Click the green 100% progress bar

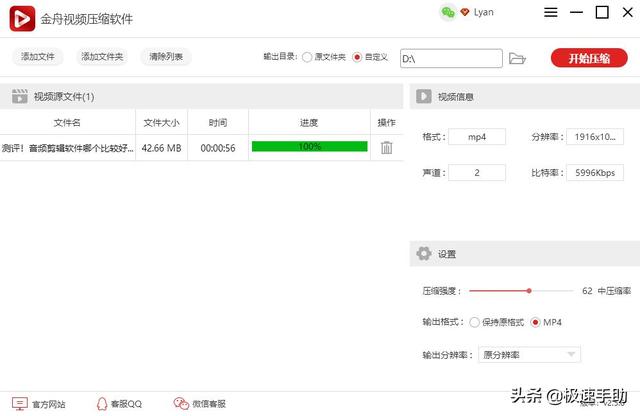point(309,147)
